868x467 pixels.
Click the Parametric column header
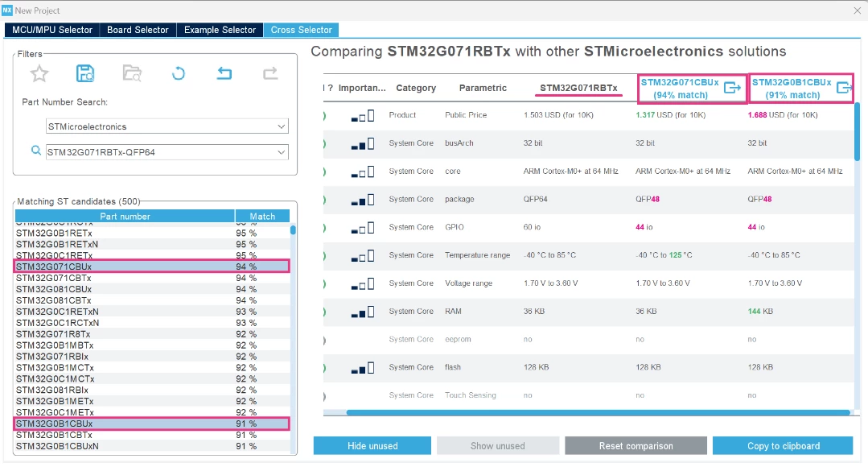(483, 88)
